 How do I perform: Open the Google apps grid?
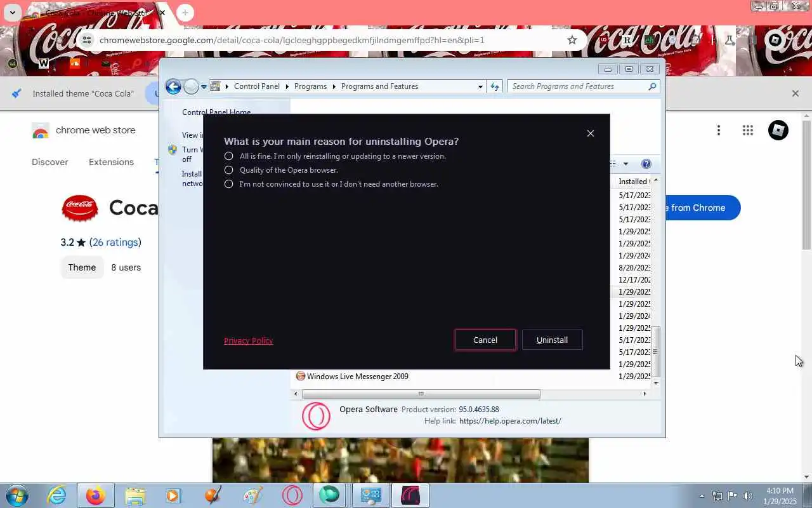[748, 130]
